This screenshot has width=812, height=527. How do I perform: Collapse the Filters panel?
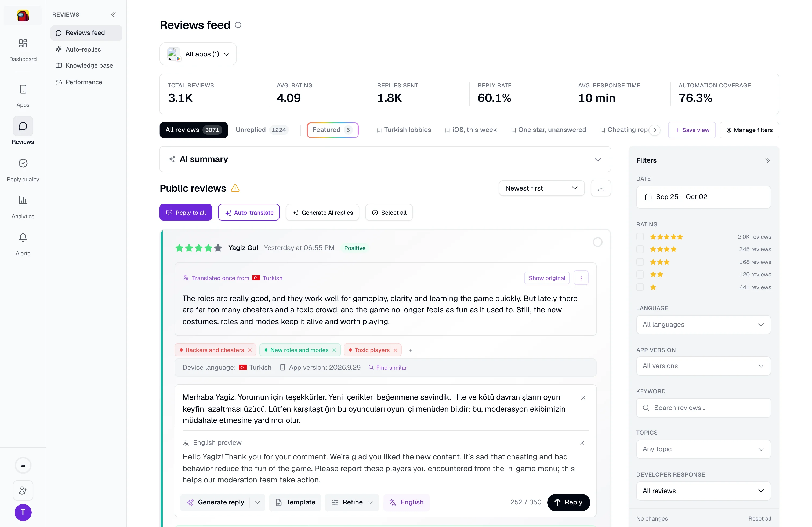click(767, 160)
